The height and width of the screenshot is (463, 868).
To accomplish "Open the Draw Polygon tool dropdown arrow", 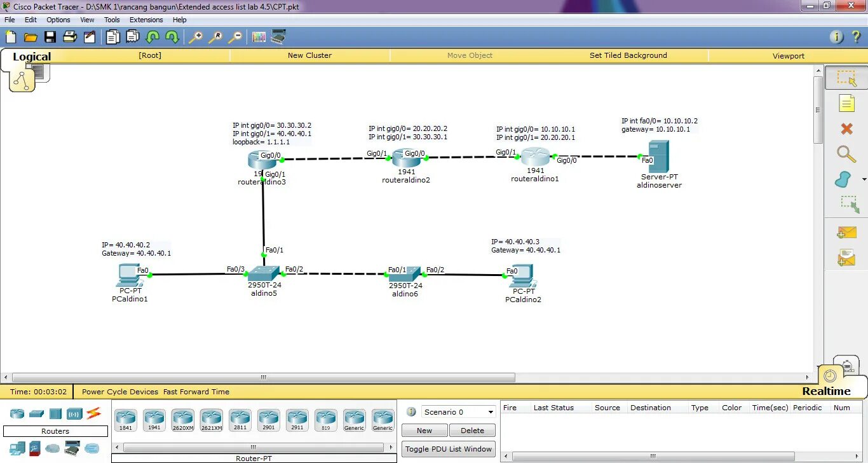I will point(864,180).
